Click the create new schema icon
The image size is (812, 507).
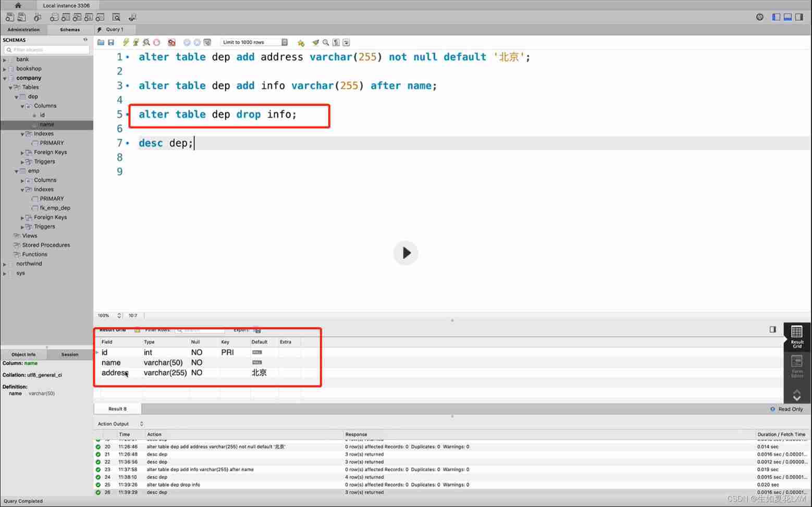point(54,17)
